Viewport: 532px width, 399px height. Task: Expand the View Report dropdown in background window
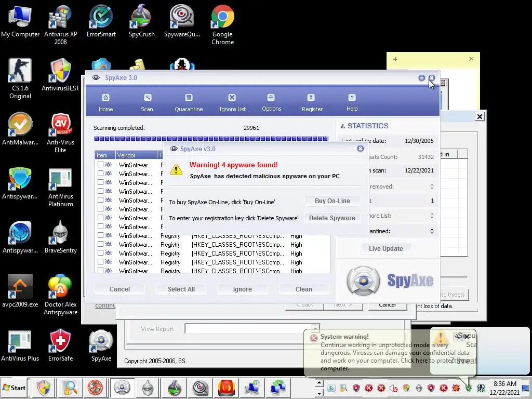(316, 328)
